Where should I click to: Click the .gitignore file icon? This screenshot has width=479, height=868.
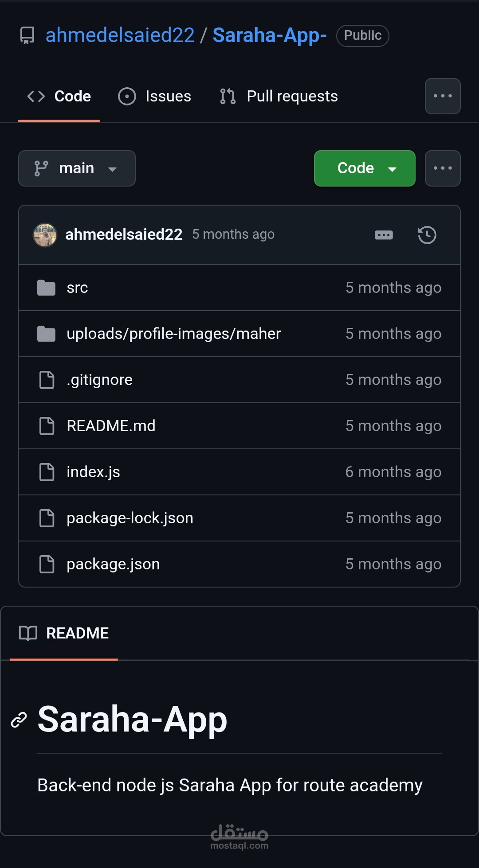[x=47, y=380]
